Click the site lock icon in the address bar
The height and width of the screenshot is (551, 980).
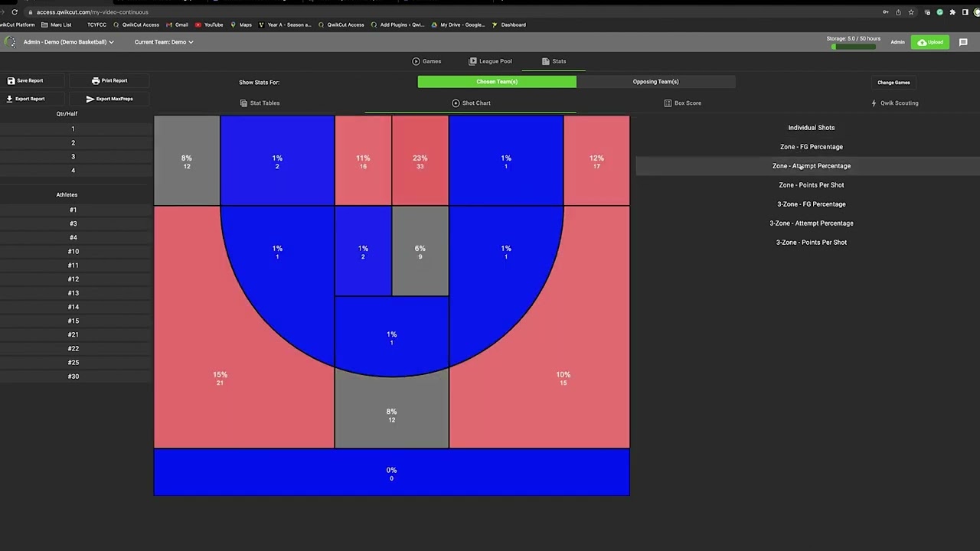[x=30, y=12]
